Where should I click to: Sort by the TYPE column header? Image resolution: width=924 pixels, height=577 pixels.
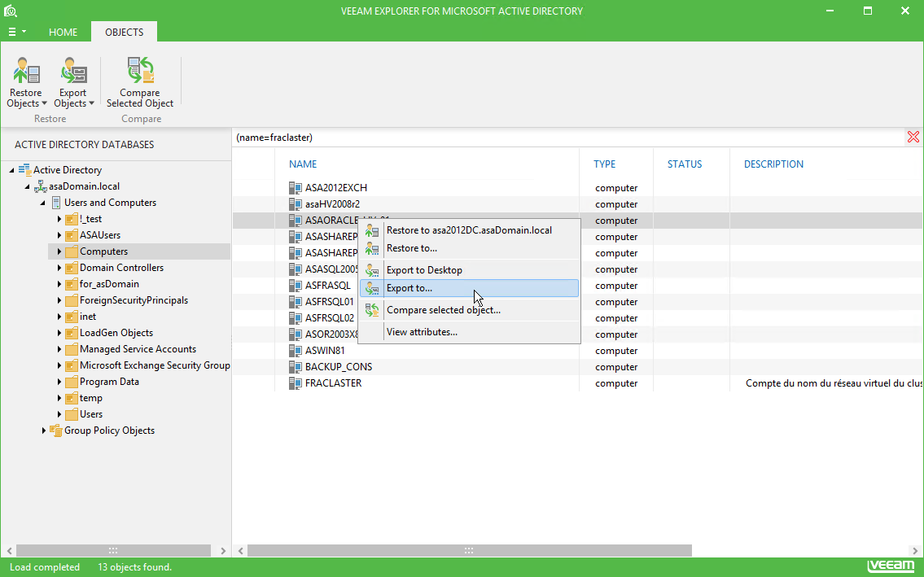(x=605, y=164)
